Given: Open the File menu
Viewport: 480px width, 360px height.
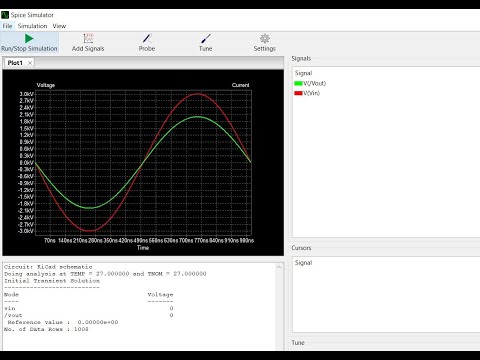Looking at the screenshot, I should tap(7, 26).
